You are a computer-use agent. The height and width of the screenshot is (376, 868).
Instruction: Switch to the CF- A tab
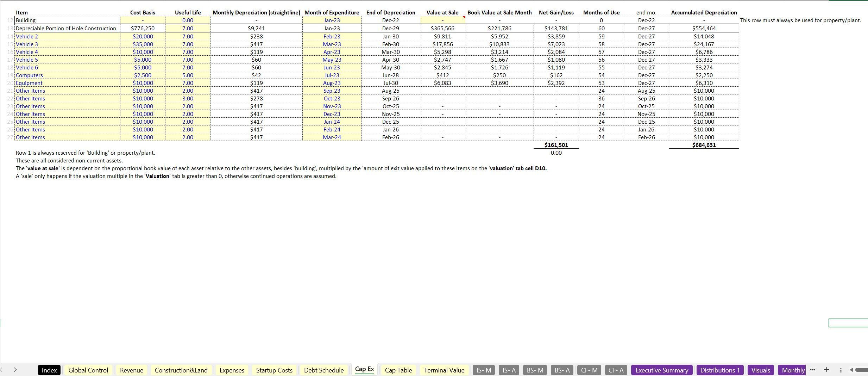coord(616,370)
